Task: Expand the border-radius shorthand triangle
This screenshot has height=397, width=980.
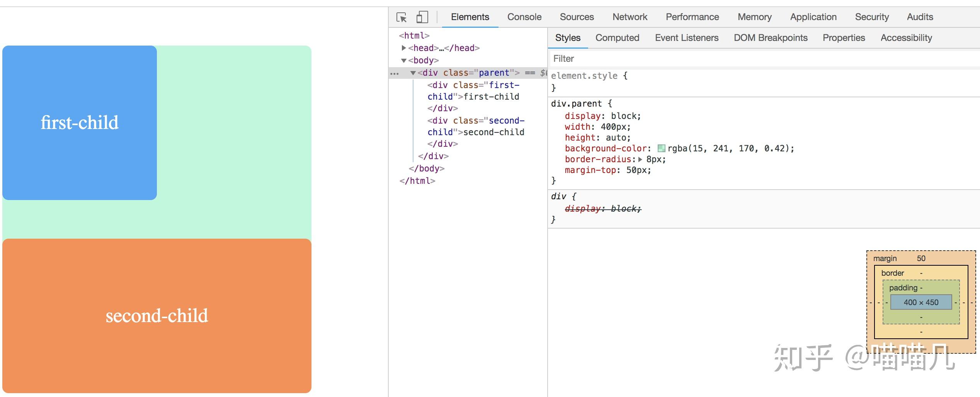Action: click(640, 159)
